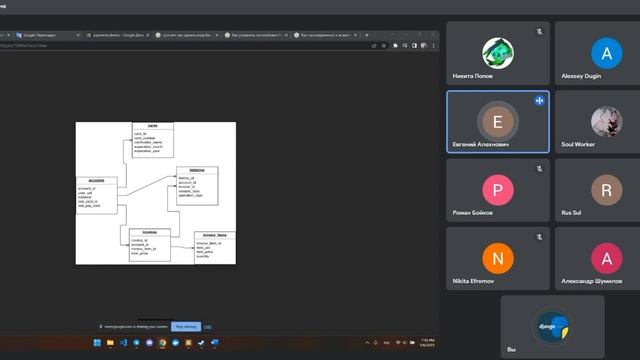Click Soul Worker profile picture
The height and width of the screenshot is (360, 640).
pyautogui.click(x=607, y=122)
